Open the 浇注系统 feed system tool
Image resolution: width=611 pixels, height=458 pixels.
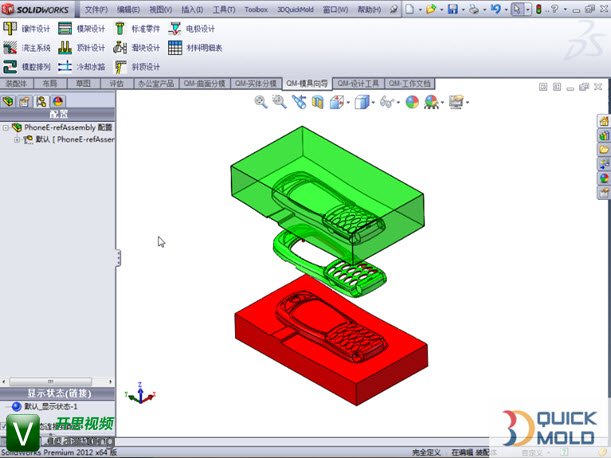pyautogui.click(x=26, y=48)
